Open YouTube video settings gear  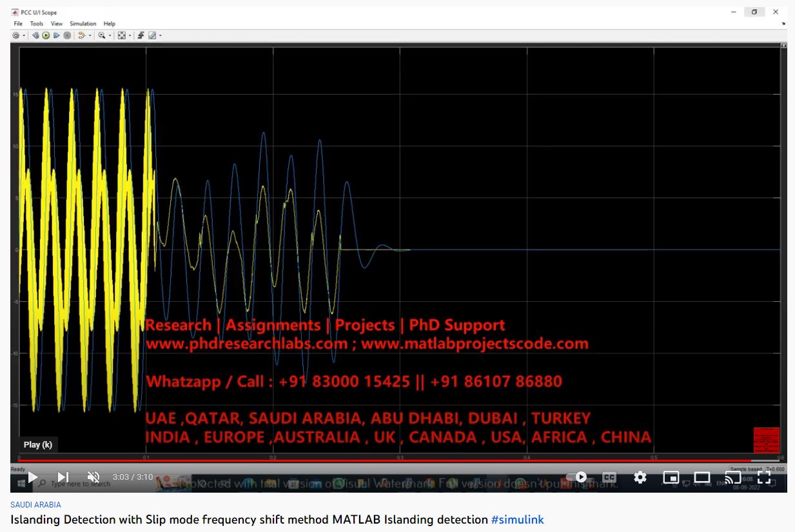(x=640, y=477)
